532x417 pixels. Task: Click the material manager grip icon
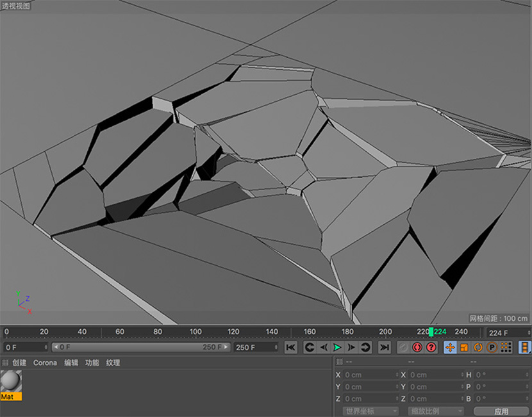click(x=5, y=363)
